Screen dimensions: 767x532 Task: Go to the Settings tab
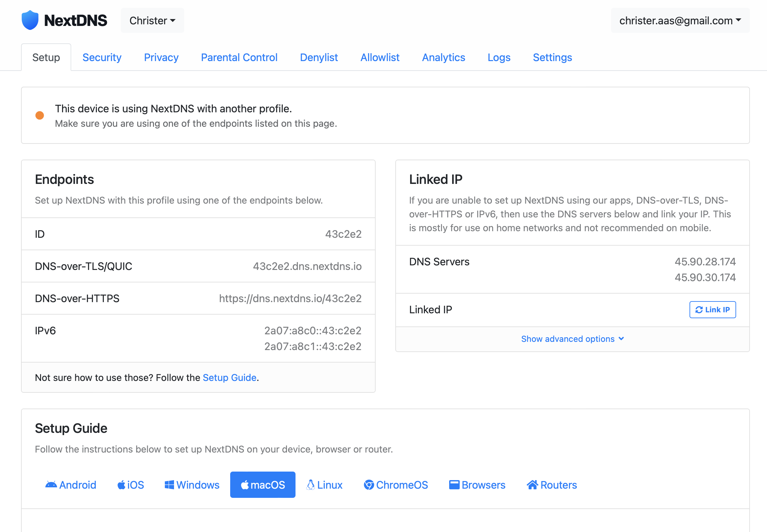pos(552,57)
